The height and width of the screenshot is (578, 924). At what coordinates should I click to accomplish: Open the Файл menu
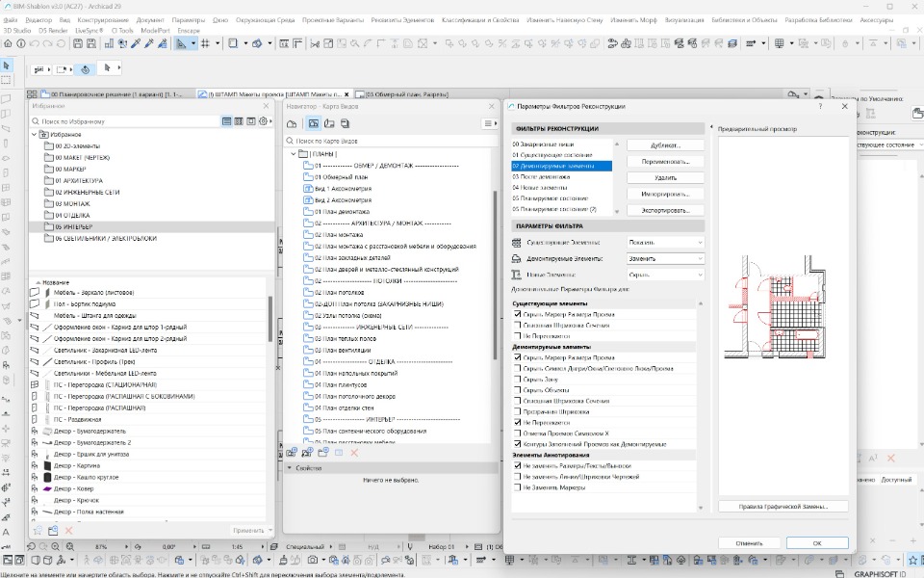tap(10, 20)
